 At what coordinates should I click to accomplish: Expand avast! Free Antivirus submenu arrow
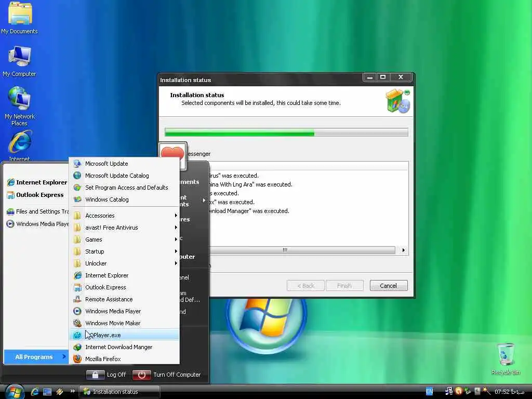click(x=176, y=228)
